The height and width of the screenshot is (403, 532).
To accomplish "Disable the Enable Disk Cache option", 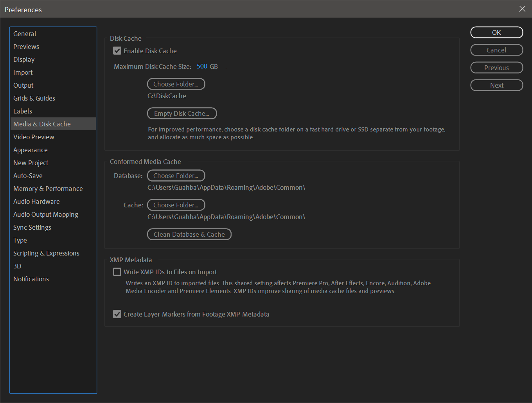I will coord(117,50).
